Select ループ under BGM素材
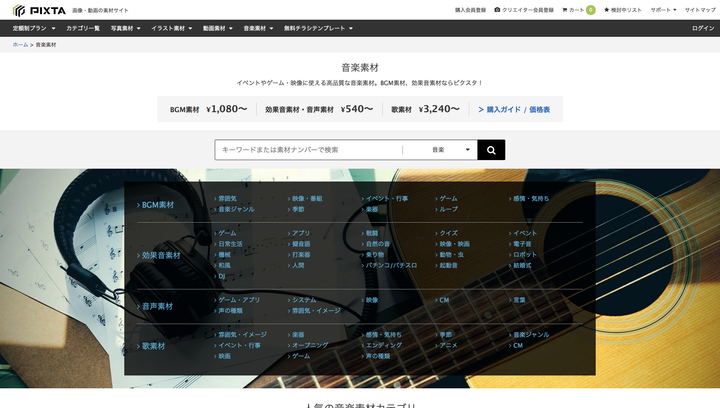Viewport: 720px width, 408px height. 446,209
